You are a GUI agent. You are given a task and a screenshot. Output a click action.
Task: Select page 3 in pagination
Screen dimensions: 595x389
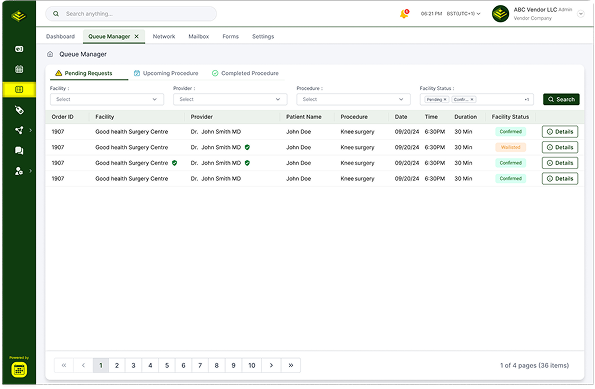[134, 365]
